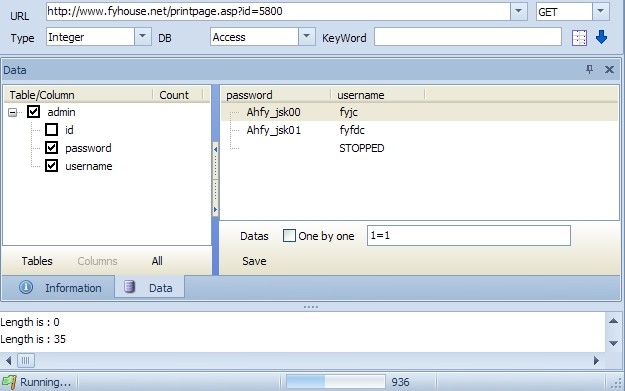
Task: Expand splitter with lower right arrow
Action: tap(216, 209)
